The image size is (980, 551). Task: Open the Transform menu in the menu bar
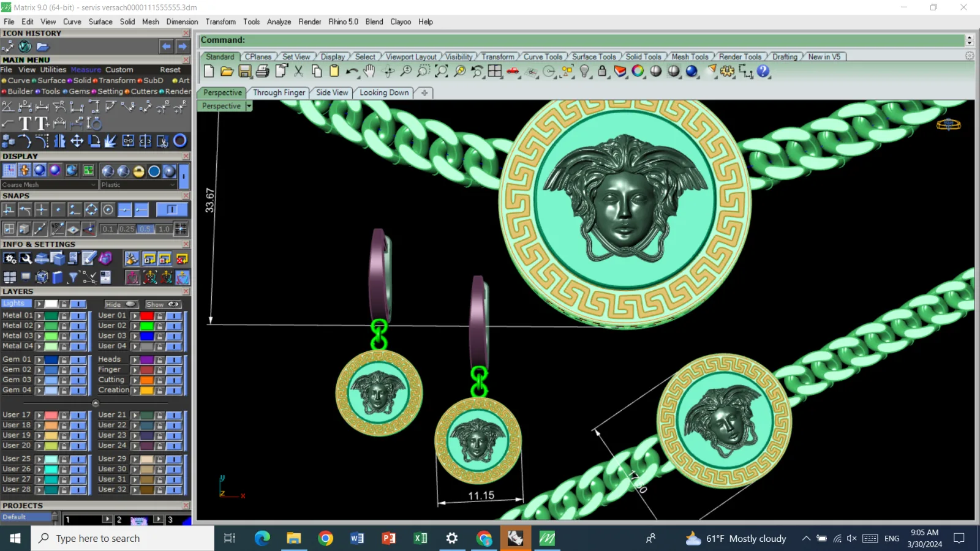coord(221,21)
